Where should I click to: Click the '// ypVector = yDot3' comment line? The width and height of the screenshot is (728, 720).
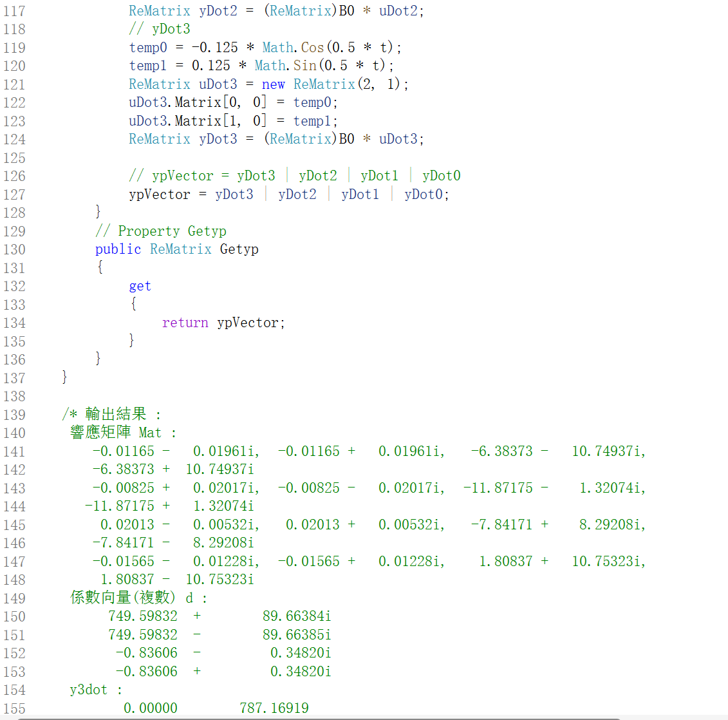click(x=295, y=176)
